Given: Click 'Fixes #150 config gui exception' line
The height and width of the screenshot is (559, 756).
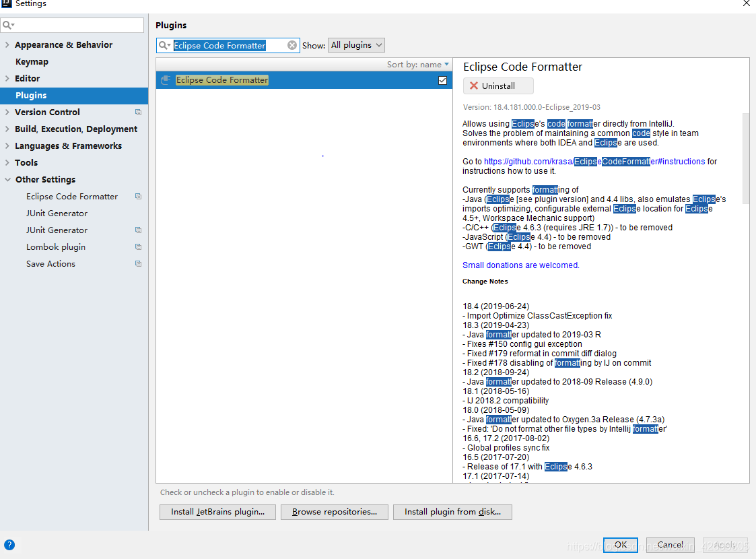Looking at the screenshot, I should pos(522,344).
